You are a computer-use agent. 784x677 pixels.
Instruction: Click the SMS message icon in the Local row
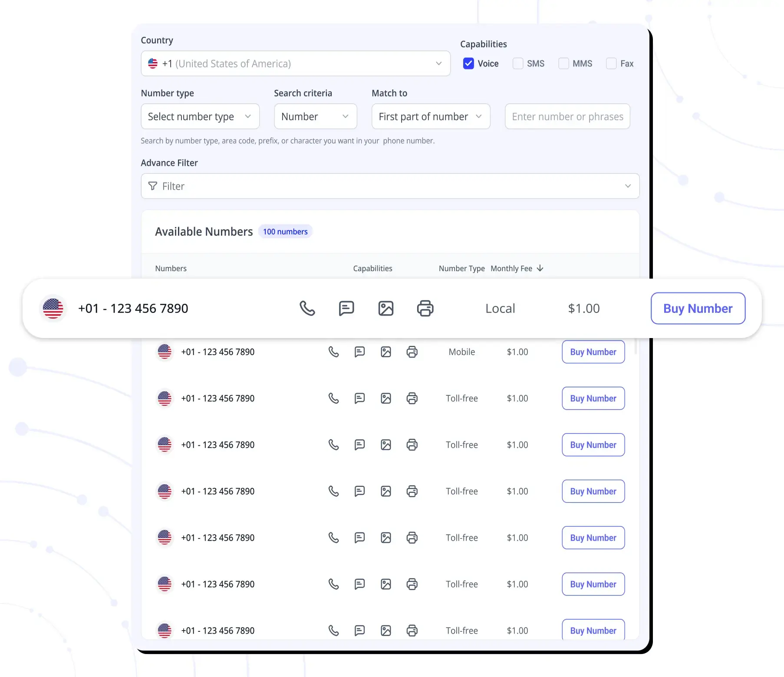tap(346, 309)
